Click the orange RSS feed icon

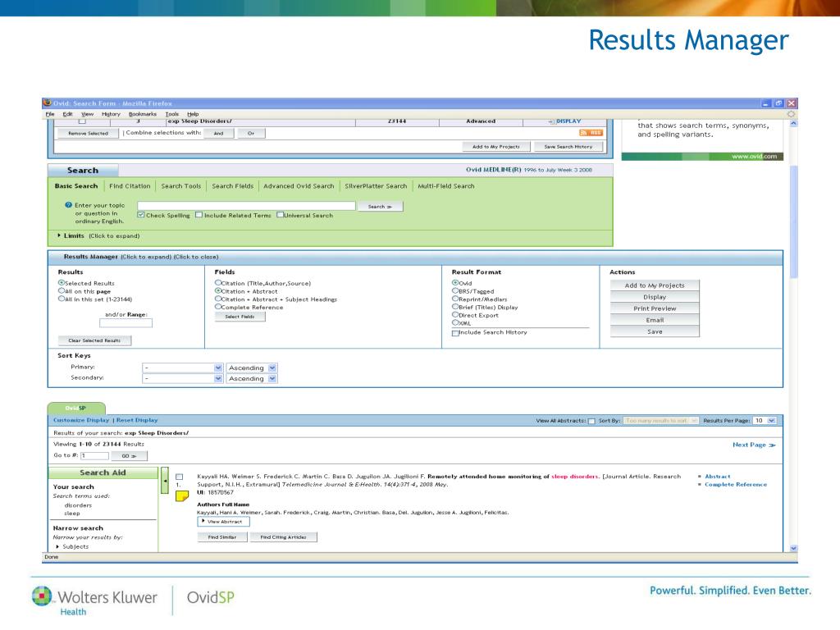pyautogui.click(x=591, y=132)
